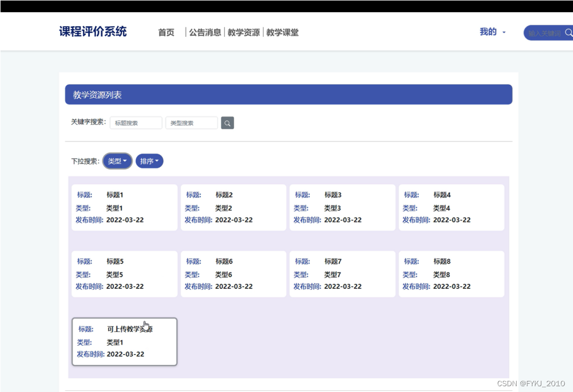Screen dimensions: 573x392
Task: Open the 标题2 resource card
Action: [x=234, y=207]
